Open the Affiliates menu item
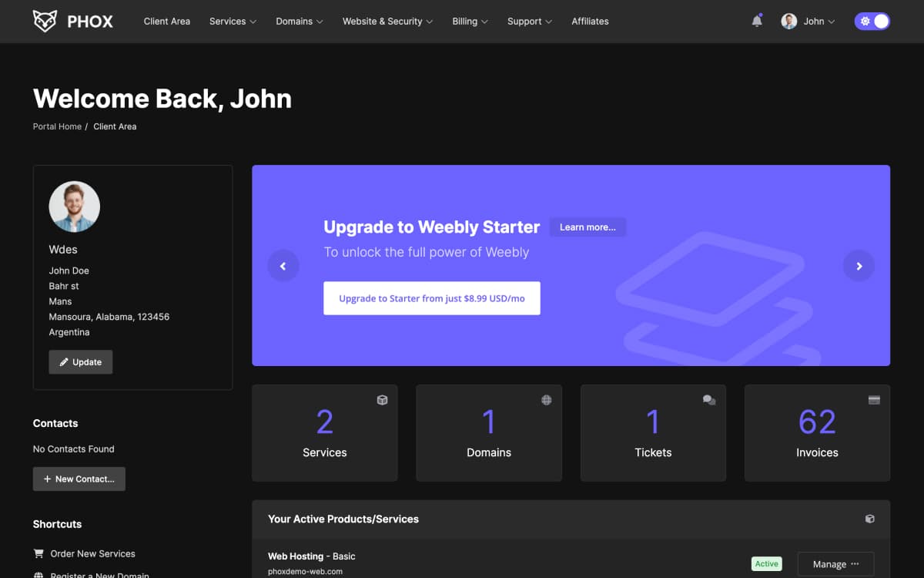Screen dimensions: 924x578 point(591,21)
